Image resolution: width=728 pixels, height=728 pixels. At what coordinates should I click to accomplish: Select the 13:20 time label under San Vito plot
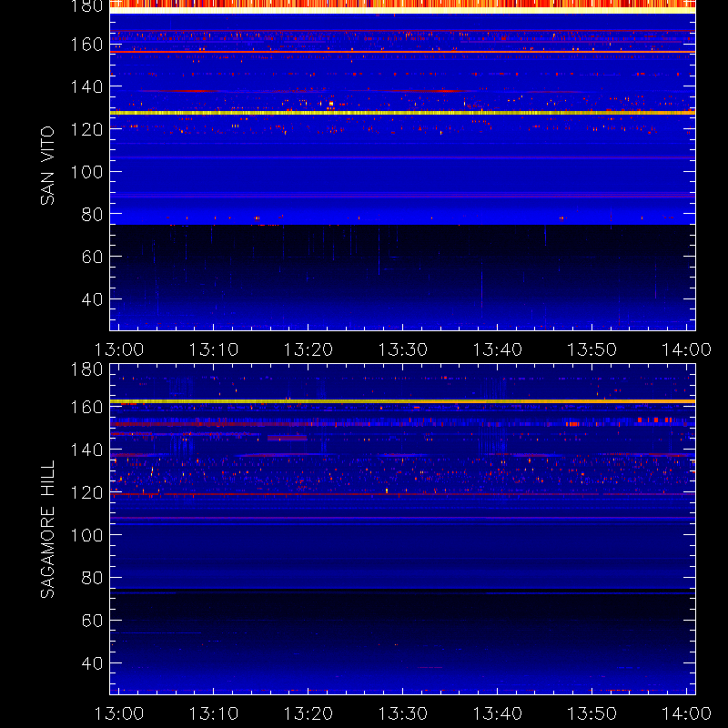pos(308,349)
